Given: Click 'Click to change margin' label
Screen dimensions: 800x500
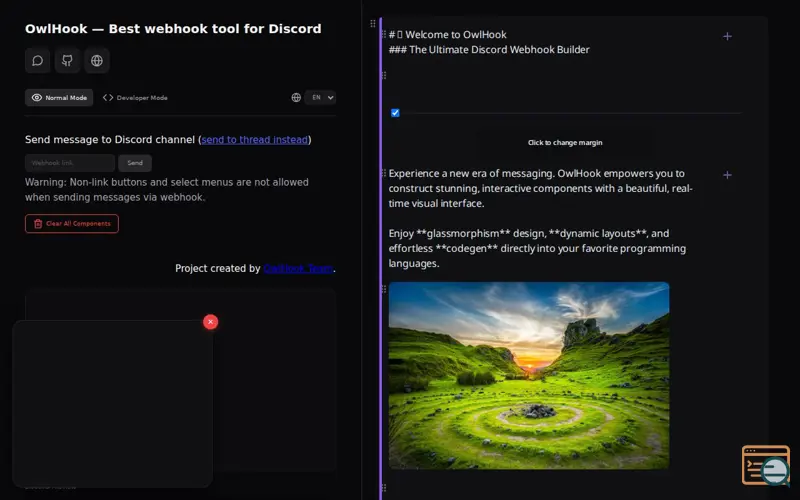Looking at the screenshot, I should tap(565, 143).
